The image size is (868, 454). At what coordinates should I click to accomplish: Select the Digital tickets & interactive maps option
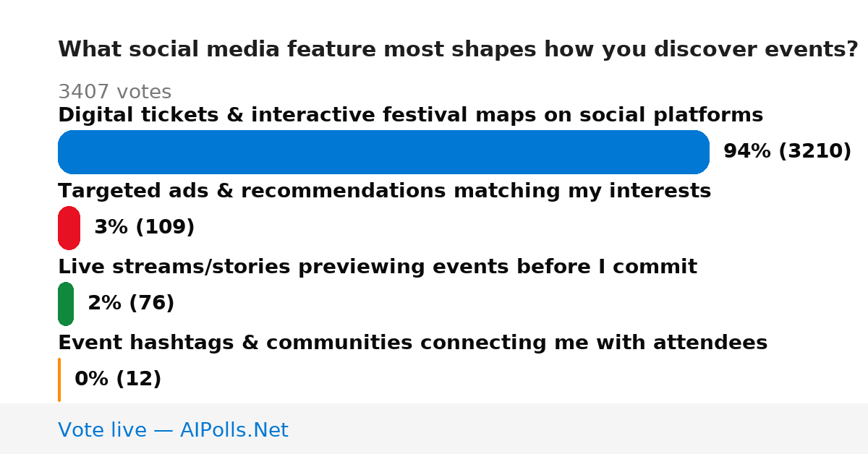pyautogui.click(x=410, y=115)
